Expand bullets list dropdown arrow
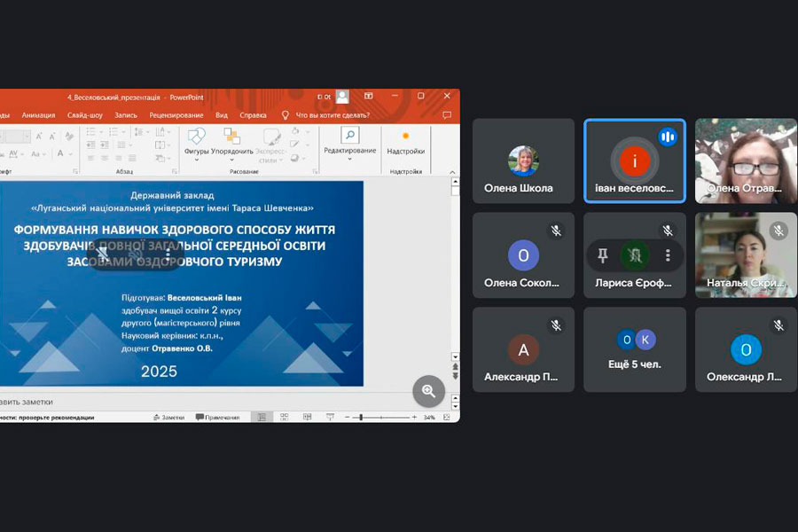This screenshot has height=532, width=798. click(101, 132)
